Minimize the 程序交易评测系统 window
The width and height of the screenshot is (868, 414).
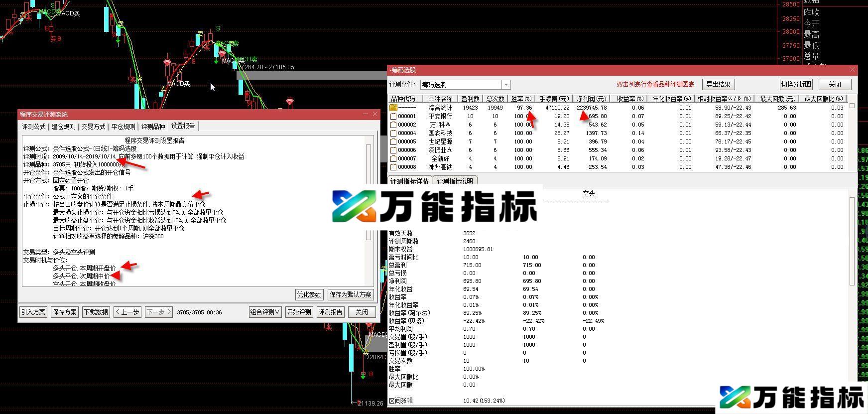pos(365,114)
